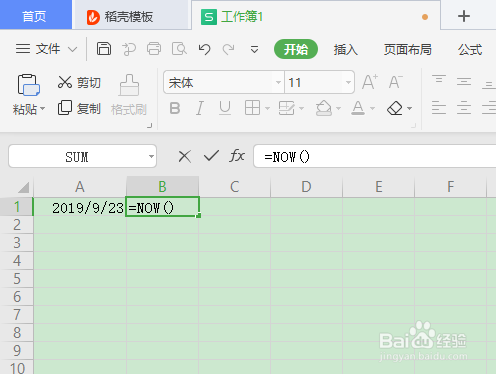Expand font color dropdown arrow

(x=373, y=109)
